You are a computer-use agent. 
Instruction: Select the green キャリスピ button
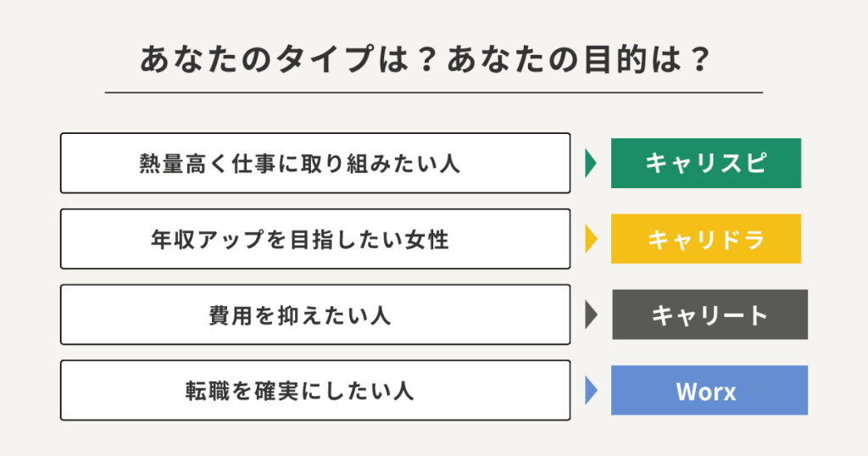pyautogui.click(x=705, y=163)
